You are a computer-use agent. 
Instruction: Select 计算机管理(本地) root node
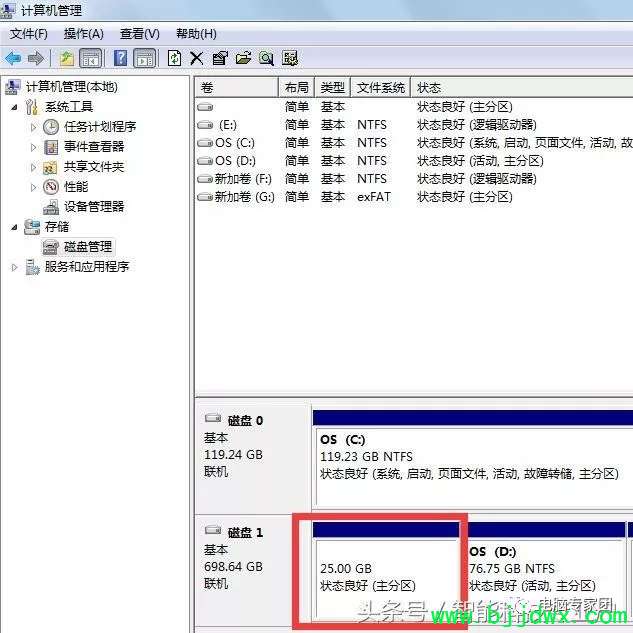72,87
